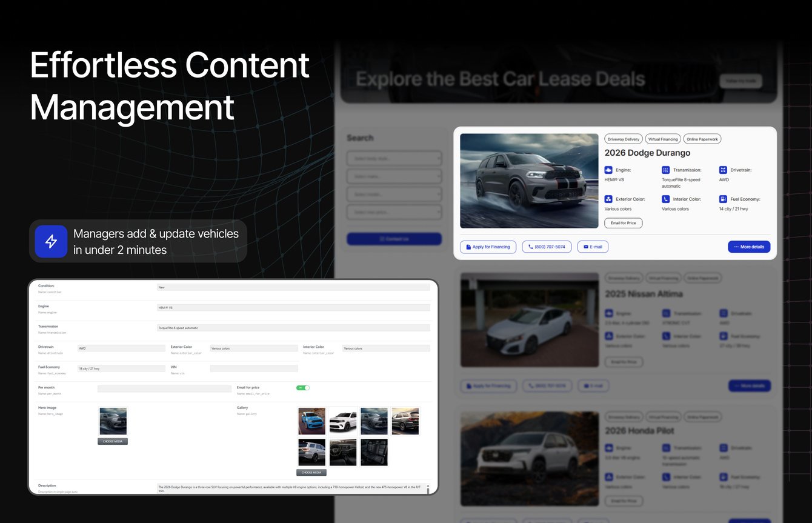
Task: Click the Engine icon on the Honda Pilot card
Action: [608, 448]
